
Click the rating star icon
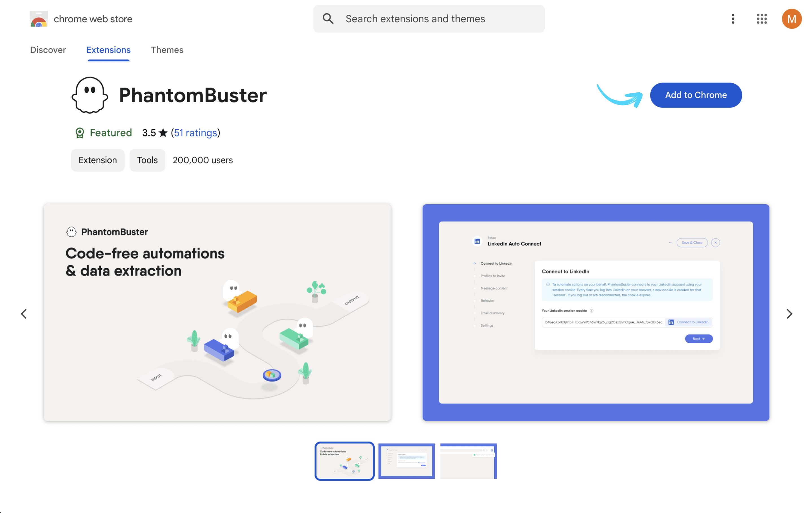tap(163, 133)
